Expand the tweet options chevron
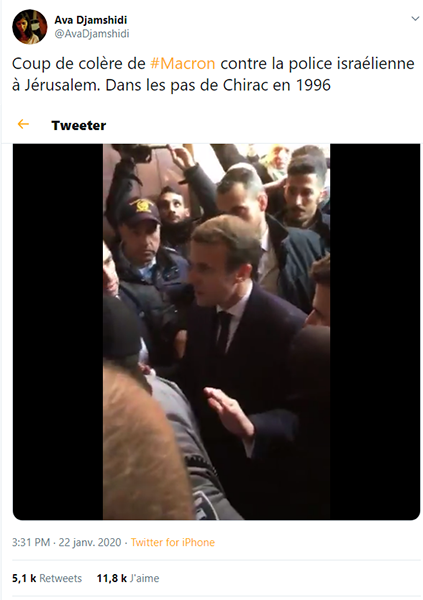 point(415,18)
